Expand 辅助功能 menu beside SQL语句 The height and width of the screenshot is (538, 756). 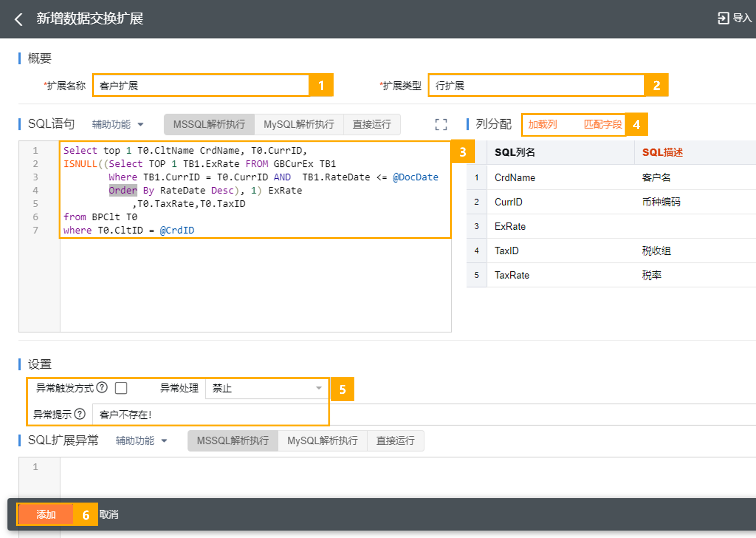[118, 124]
